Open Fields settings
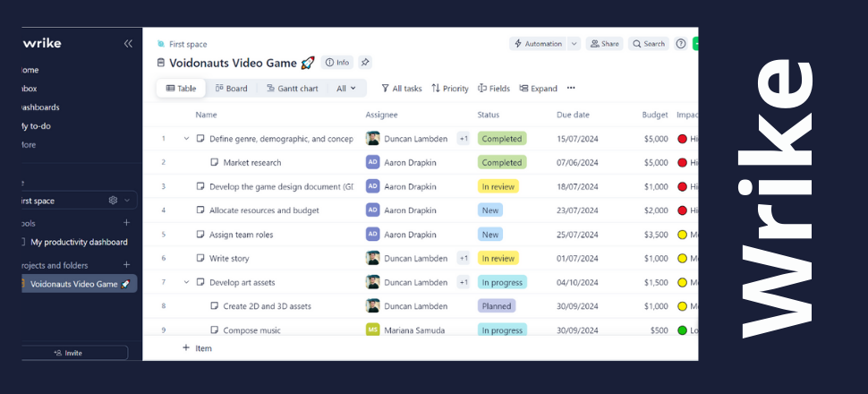The height and width of the screenshot is (394, 868). tap(494, 88)
